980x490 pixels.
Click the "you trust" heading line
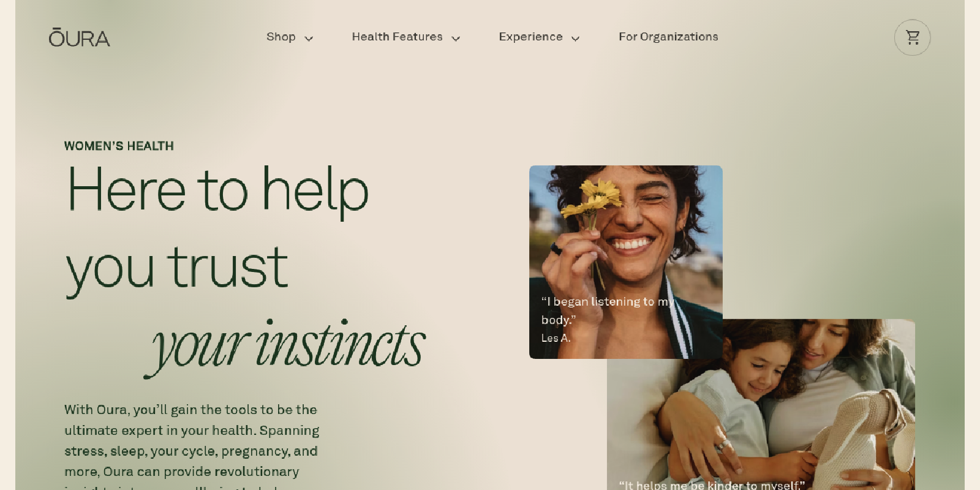[177, 268]
